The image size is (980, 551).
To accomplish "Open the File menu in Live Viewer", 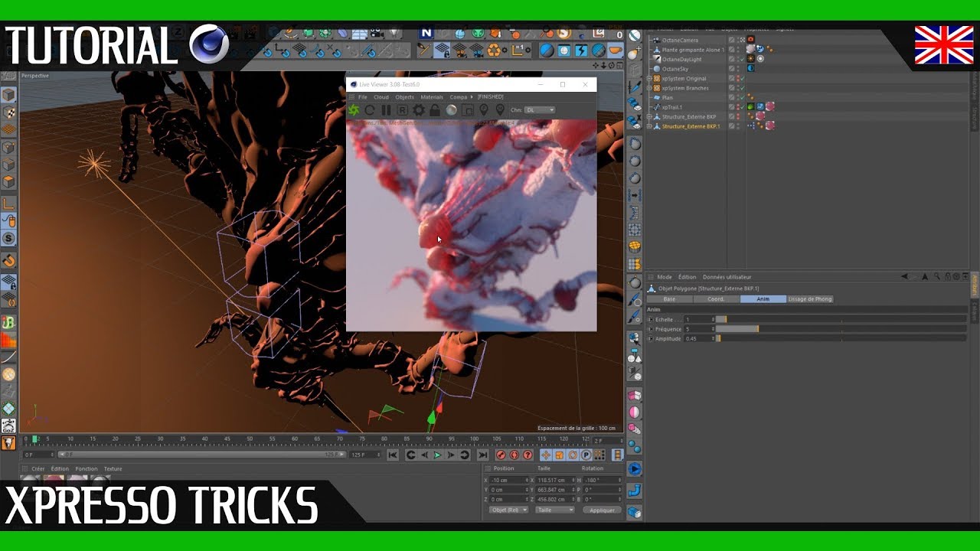I will pos(363,97).
